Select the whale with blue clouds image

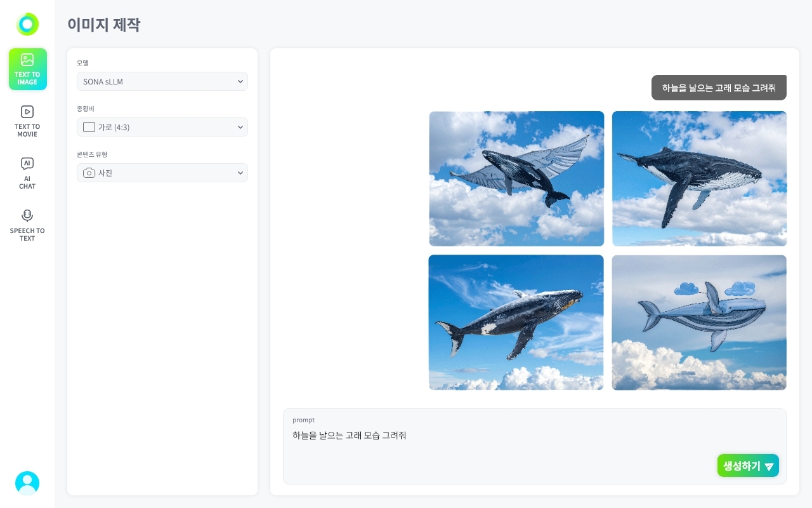click(x=699, y=323)
